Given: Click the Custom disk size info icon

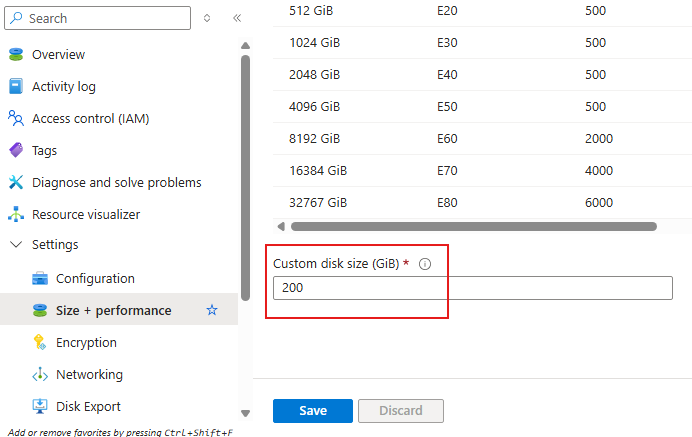Looking at the screenshot, I should [425, 264].
